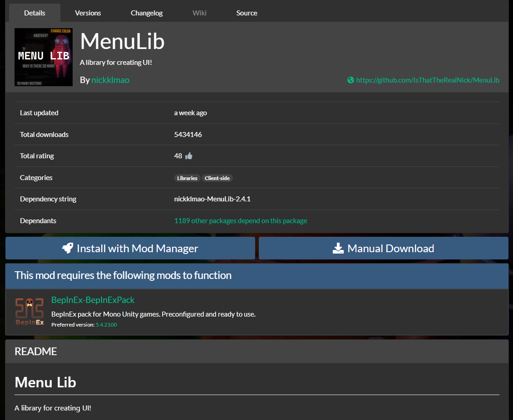Open author nickklmao's profile link

click(x=110, y=80)
